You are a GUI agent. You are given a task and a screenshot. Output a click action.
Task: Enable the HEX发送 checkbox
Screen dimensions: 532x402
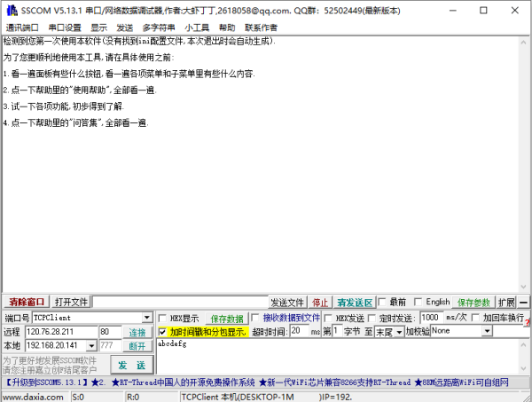pyautogui.click(x=328, y=318)
